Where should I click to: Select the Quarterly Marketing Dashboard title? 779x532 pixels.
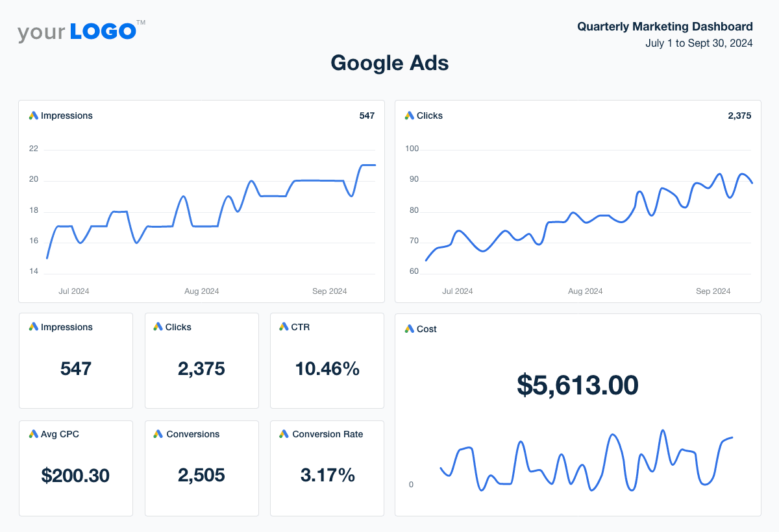click(665, 27)
